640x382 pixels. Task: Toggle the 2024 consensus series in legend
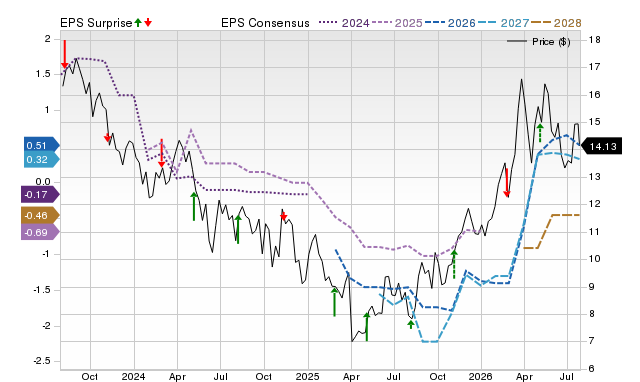344,23
